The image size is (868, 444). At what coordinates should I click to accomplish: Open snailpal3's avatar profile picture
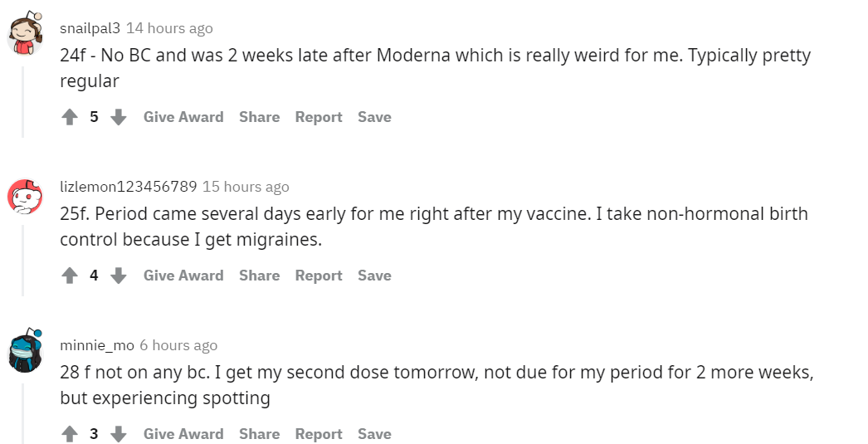[x=24, y=35]
